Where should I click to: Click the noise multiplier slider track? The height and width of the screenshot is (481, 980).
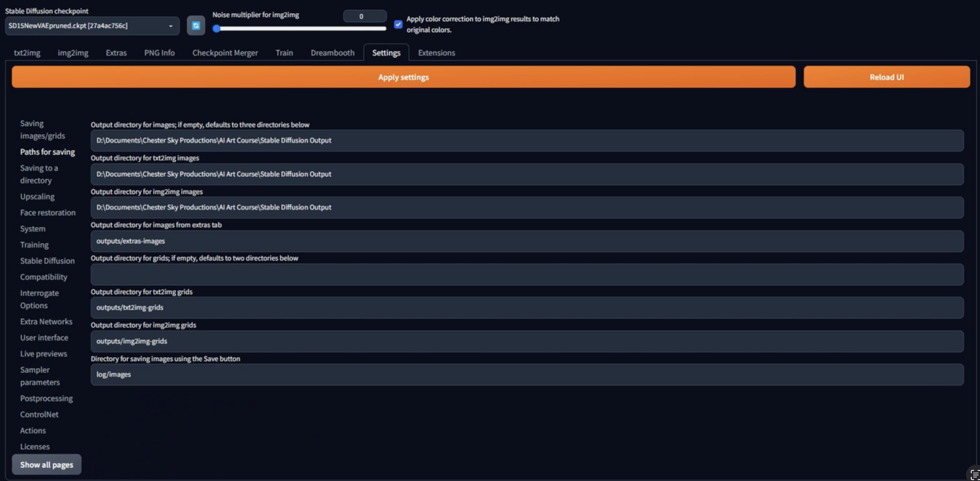(300, 28)
